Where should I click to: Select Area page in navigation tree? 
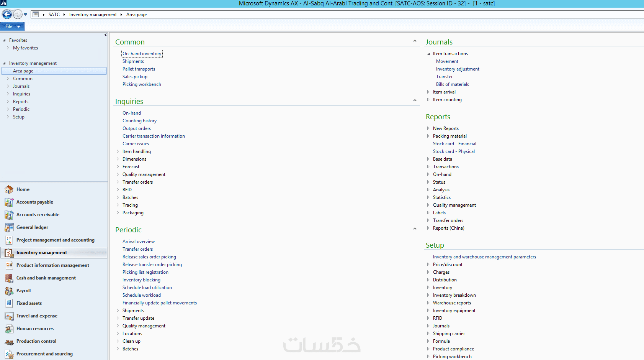click(x=54, y=71)
